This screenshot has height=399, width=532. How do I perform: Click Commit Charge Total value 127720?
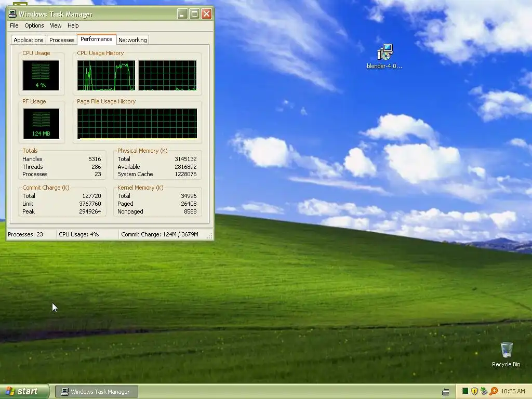[91, 196]
